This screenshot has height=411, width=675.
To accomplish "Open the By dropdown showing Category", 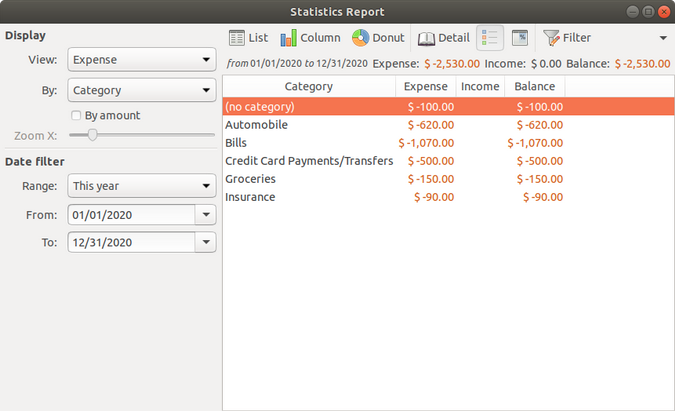I will coord(141,90).
